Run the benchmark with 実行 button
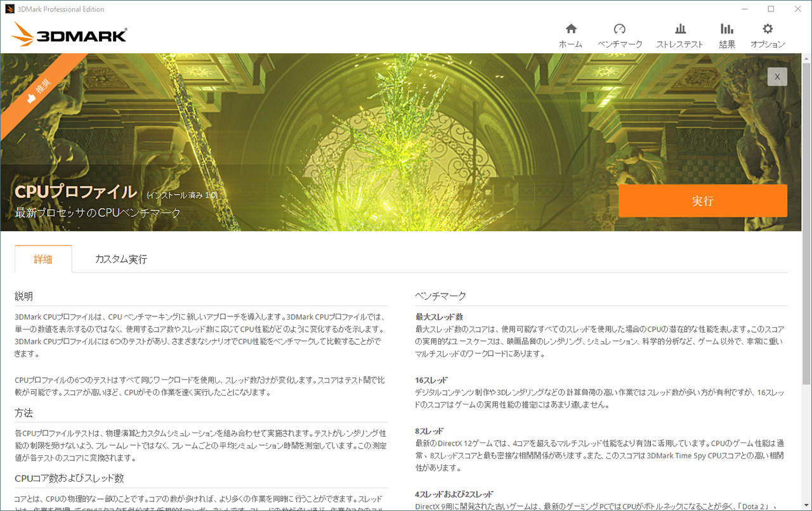The image size is (812, 511). tap(703, 201)
